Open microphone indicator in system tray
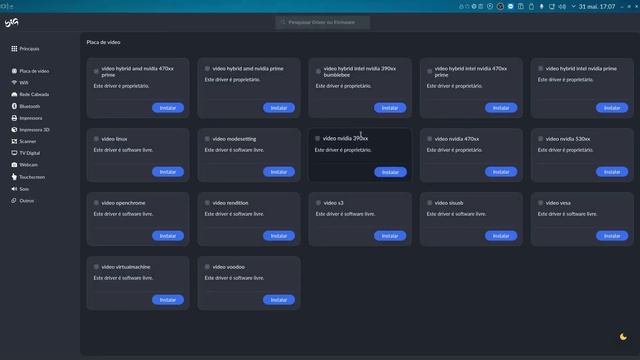This screenshot has height=360, width=640. tap(542, 7)
